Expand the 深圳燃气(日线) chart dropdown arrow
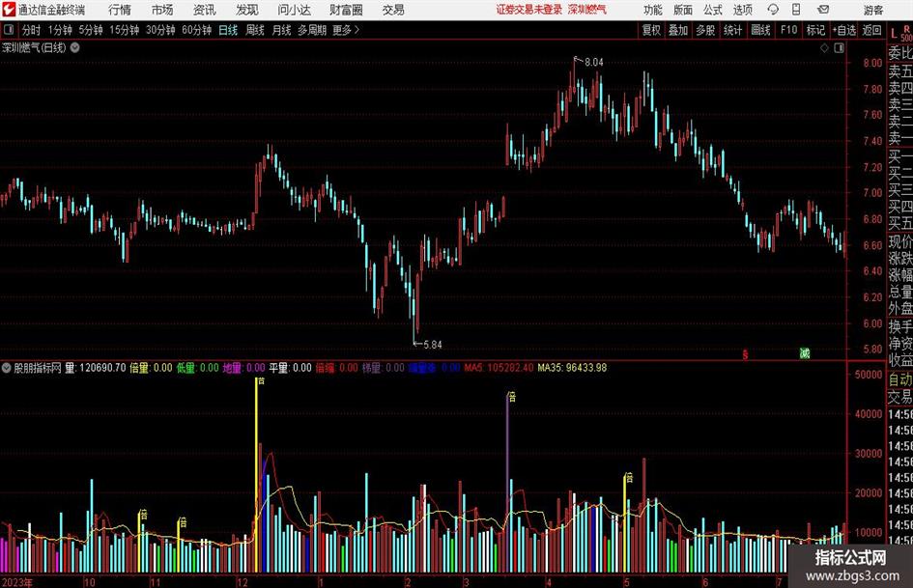Image resolution: width=913 pixels, height=588 pixels. pyautogui.click(x=74, y=47)
